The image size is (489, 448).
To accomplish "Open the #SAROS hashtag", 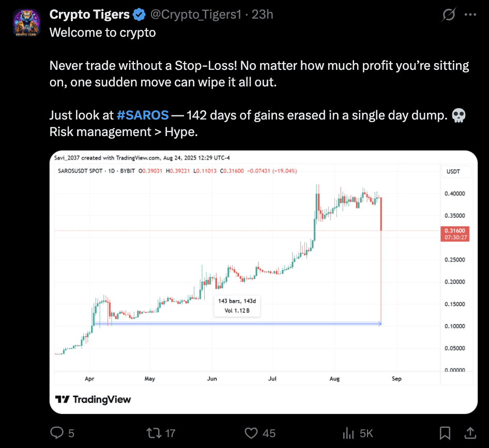I will (x=142, y=115).
